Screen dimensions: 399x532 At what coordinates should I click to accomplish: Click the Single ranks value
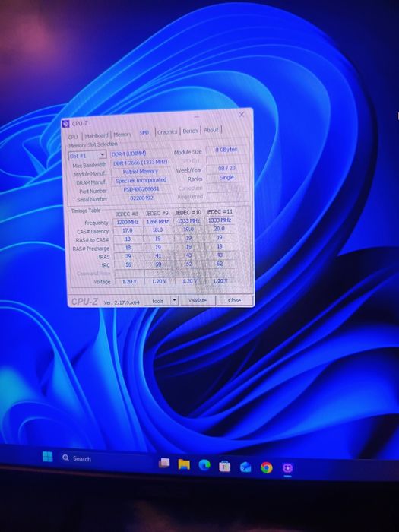[226, 177]
